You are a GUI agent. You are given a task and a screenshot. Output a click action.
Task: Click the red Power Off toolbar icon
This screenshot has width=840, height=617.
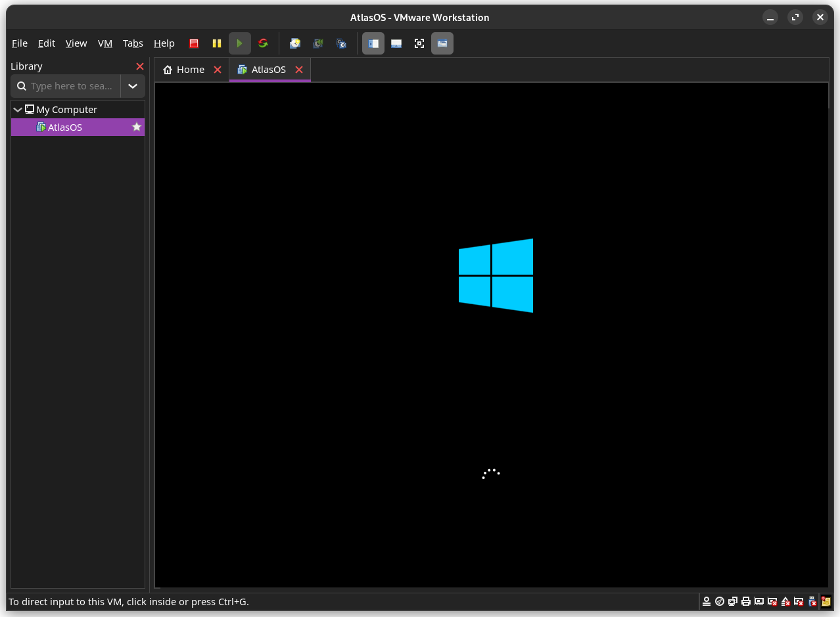pos(194,43)
